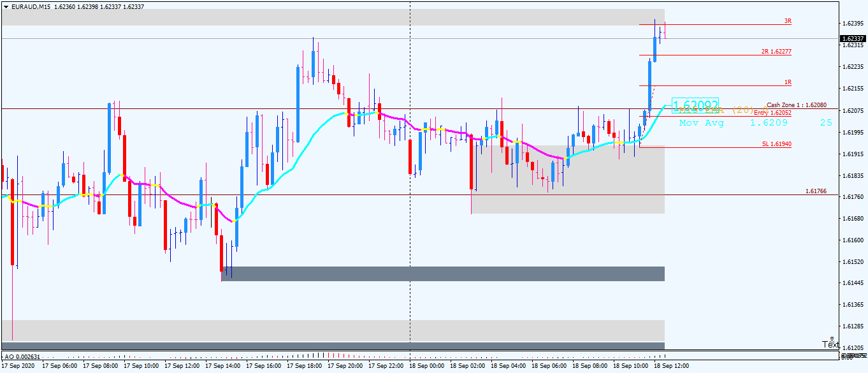Click the '17 Sep 22:00' time axis label

coord(386,366)
